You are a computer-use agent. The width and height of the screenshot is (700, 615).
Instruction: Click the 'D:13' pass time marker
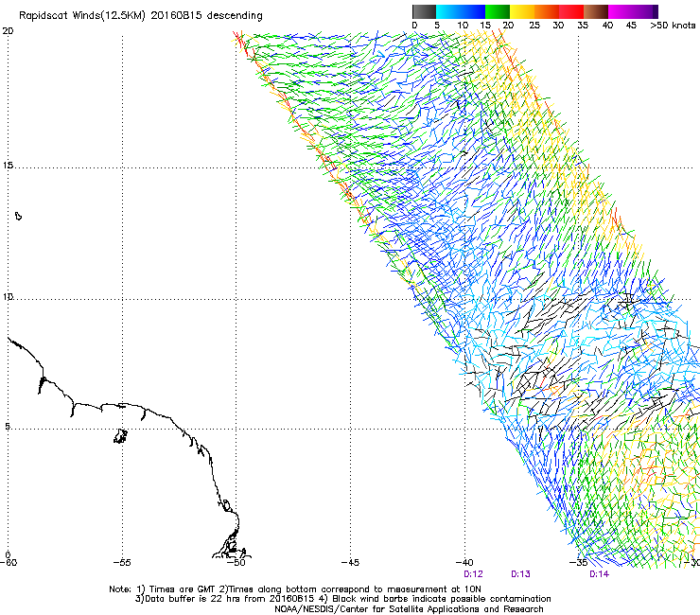pyautogui.click(x=520, y=574)
